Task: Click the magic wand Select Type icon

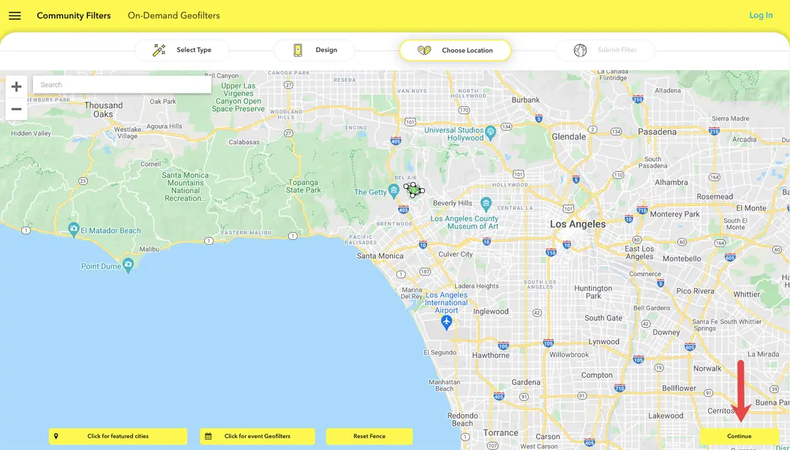Action: [159, 50]
